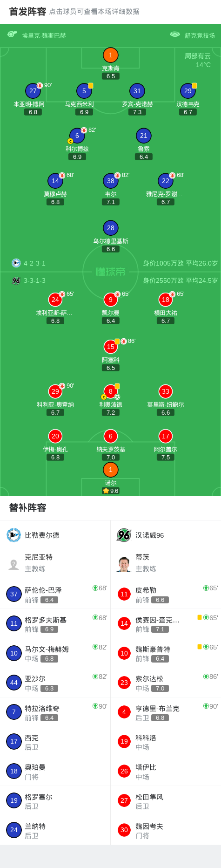Open coach 克尼亚特 profile
Image resolution: width=221 pixels, height=868 pixels.
[x=55, y=563]
